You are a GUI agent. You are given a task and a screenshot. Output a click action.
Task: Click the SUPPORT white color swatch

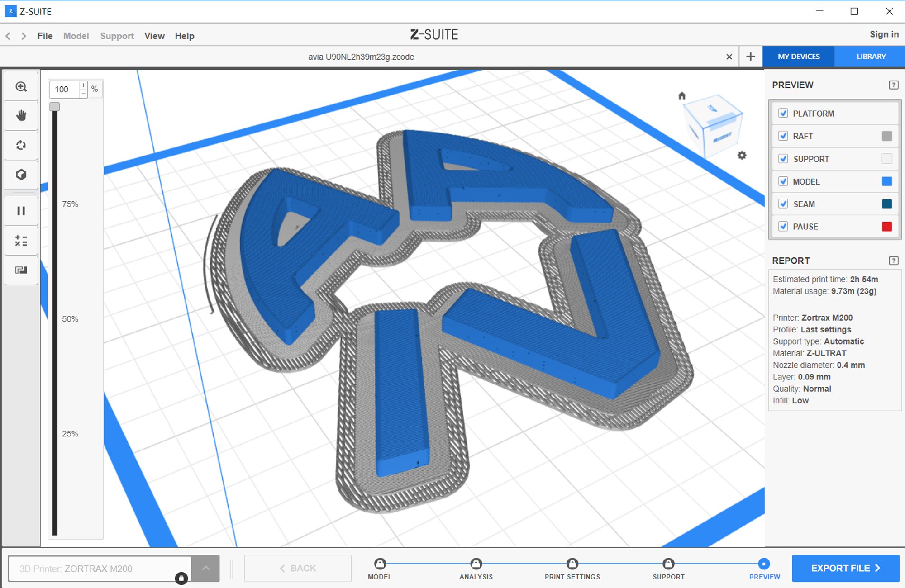click(887, 159)
